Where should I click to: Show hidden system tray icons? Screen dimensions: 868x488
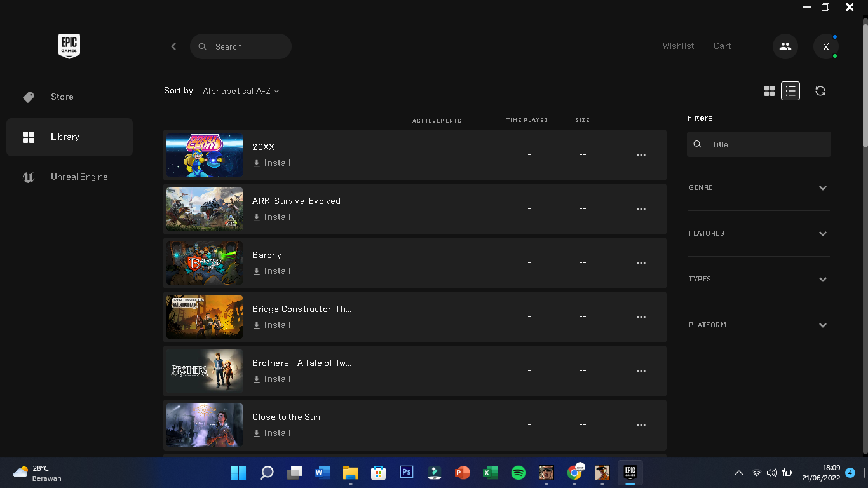coord(739,473)
